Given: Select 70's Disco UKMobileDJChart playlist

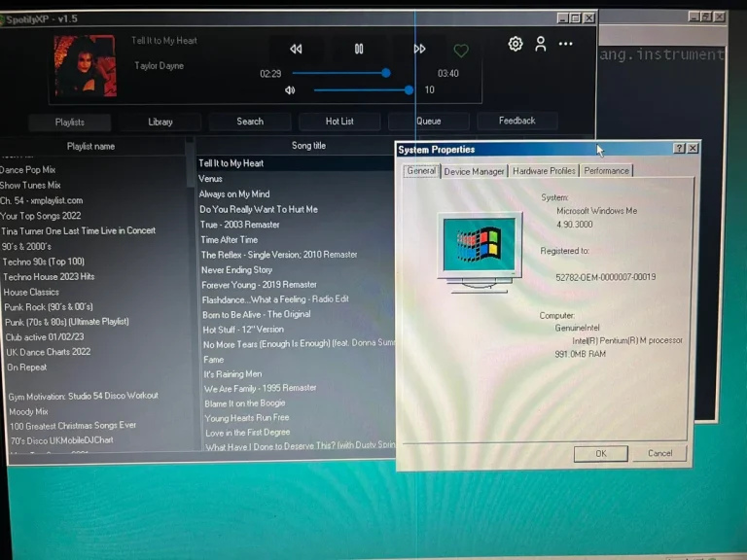Looking at the screenshot, I should 62,440.
